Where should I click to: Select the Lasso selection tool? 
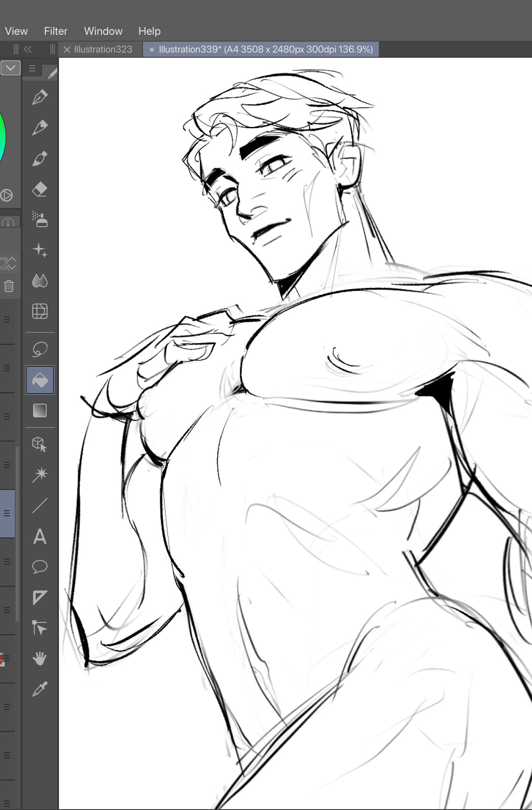(40, 349)
